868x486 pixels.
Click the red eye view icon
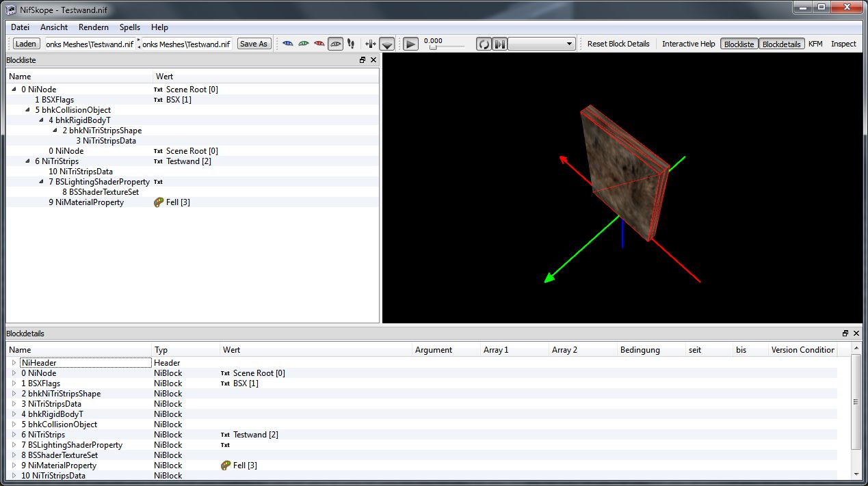click(319, 44)
